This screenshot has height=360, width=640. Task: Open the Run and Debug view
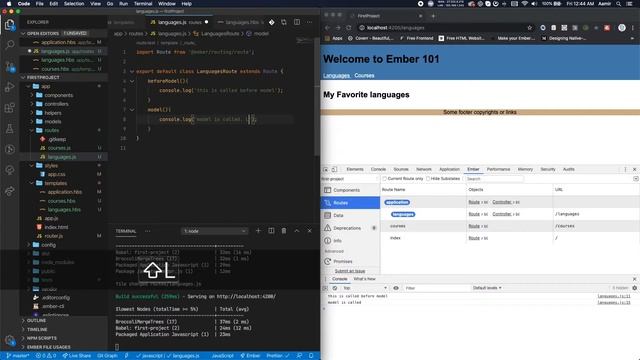coord(9,87)
